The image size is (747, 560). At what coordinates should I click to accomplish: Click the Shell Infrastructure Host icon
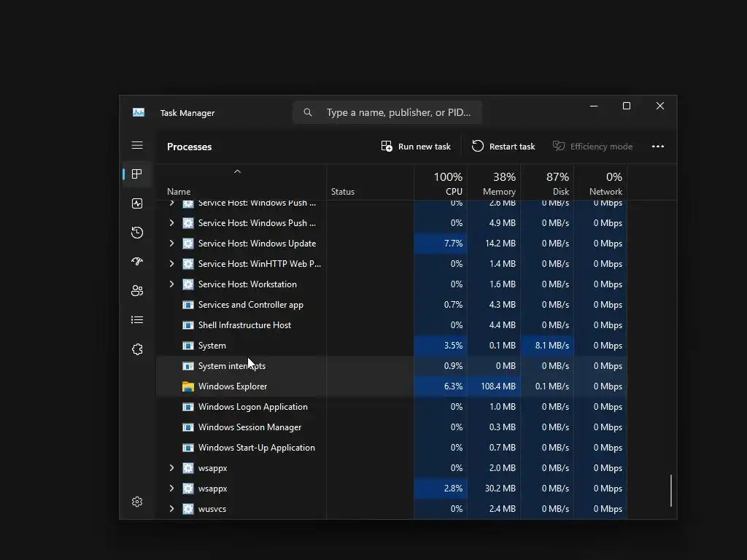point(188,324)
